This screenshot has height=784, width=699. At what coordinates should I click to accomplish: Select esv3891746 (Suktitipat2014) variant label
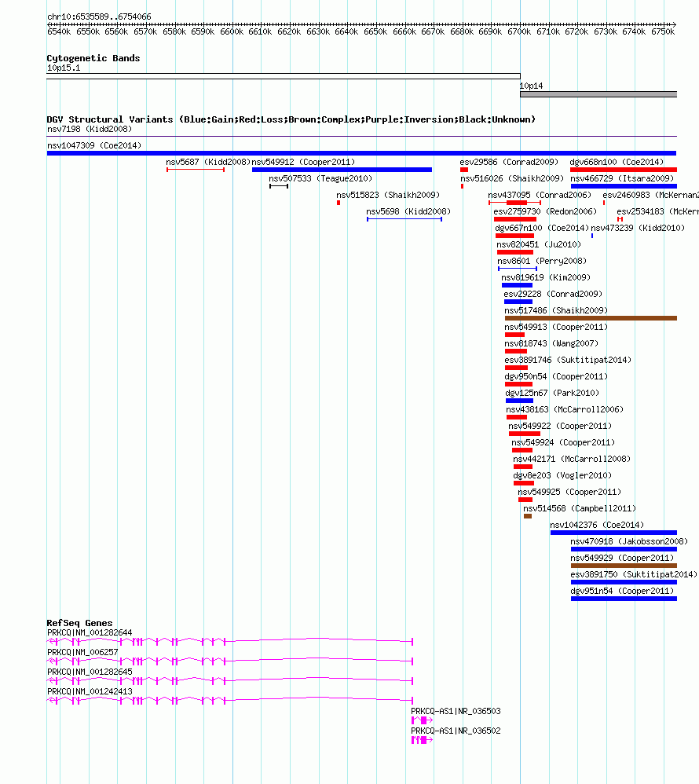tap(568, 360)
